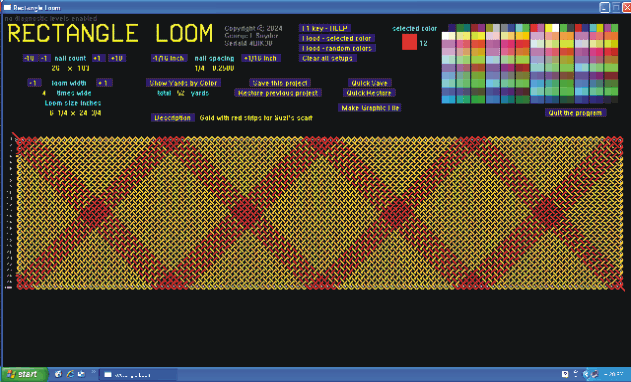The height and width of the screenshot is (382, 631).
Task: Show Yards by Color
Action: pos(184,83)
